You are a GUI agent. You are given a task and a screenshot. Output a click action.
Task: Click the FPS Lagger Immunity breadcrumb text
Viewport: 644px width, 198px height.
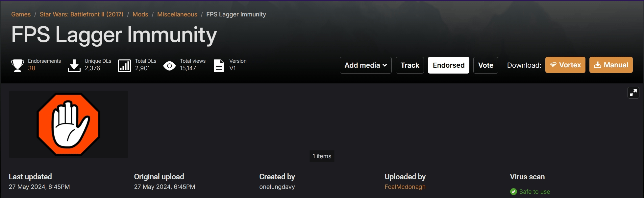[236, 14]
